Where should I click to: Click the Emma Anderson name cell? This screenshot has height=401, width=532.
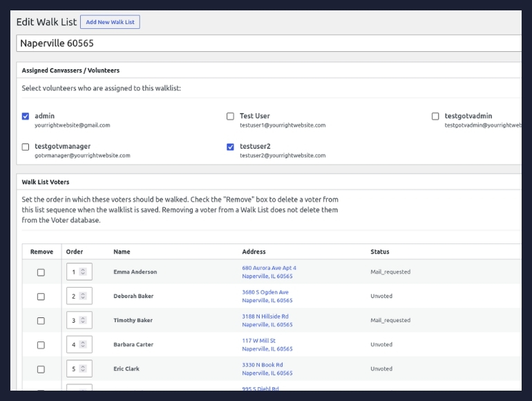pyautogui.click(x=135, y=272)
